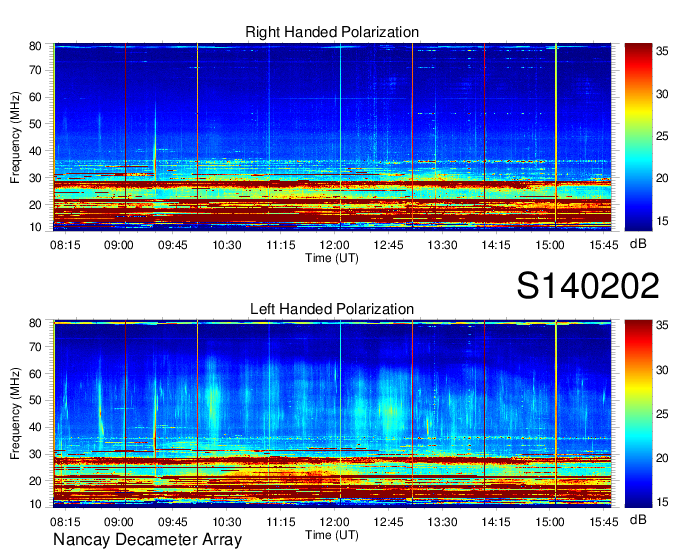Viewport: 680px width, 552px height.
Task: Click the 50 MHz tick of Right Handed plot
Action: (x=35, y=124)
